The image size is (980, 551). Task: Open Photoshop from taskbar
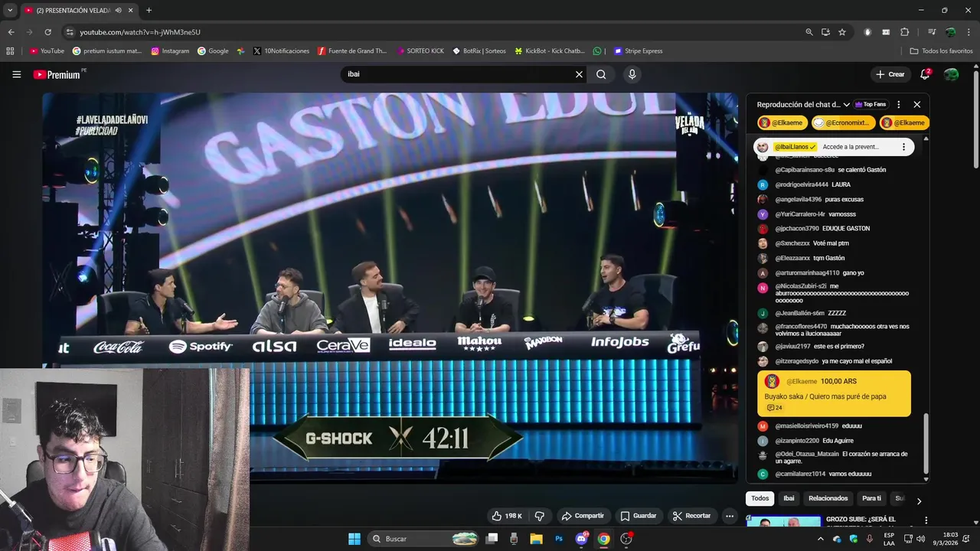(559, 539)
